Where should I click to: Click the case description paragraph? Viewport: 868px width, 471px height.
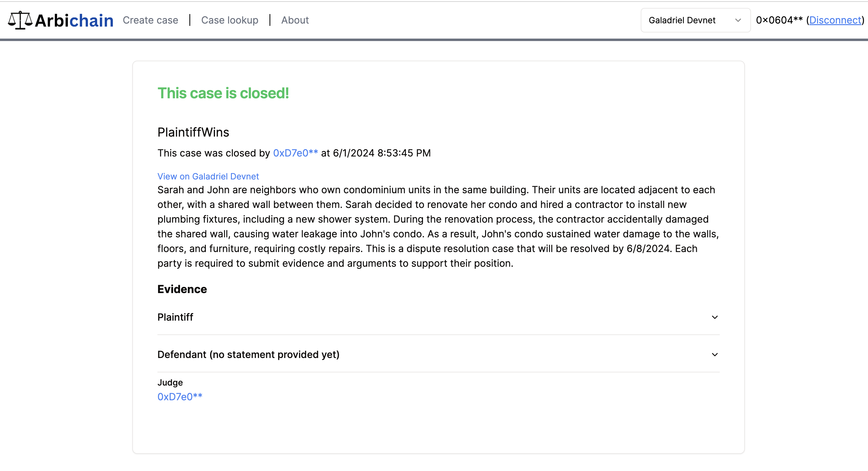pos(437,226)
